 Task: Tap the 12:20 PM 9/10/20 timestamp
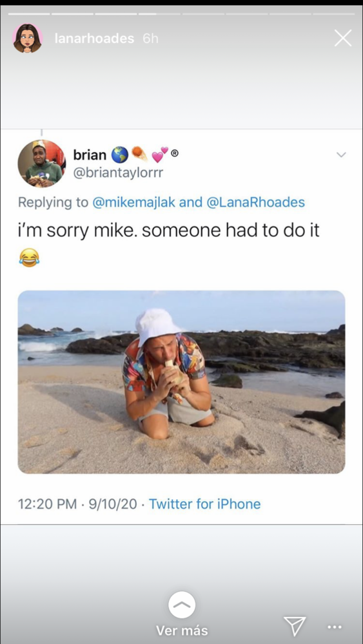tap(77, 504)
